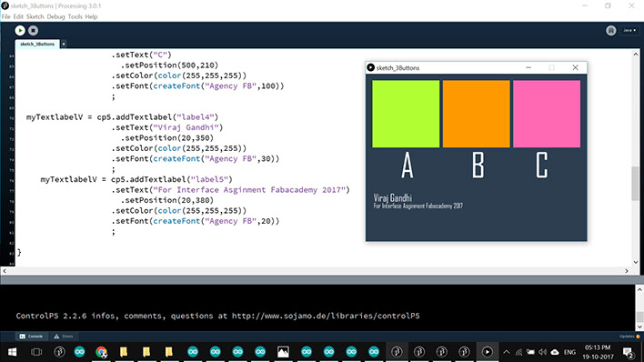Open the Help menu
The width and height of the screenshot is (644, 362).
coord(91,17)
